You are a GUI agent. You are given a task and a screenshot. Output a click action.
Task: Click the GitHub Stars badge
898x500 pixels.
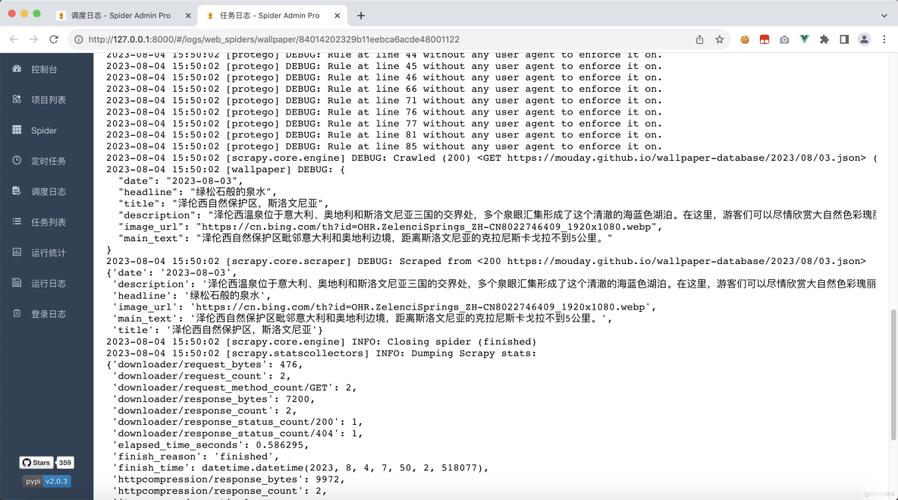[x=36, y=462]
